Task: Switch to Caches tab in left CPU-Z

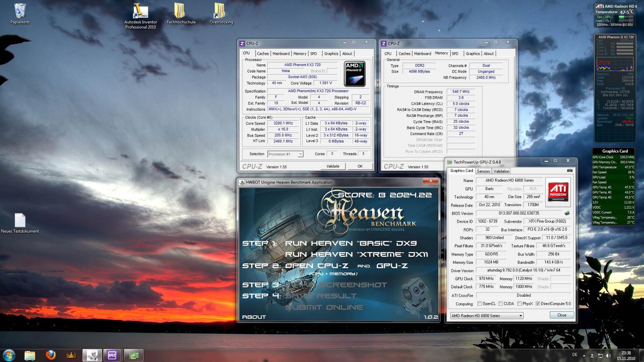Action: coord(263,54)
